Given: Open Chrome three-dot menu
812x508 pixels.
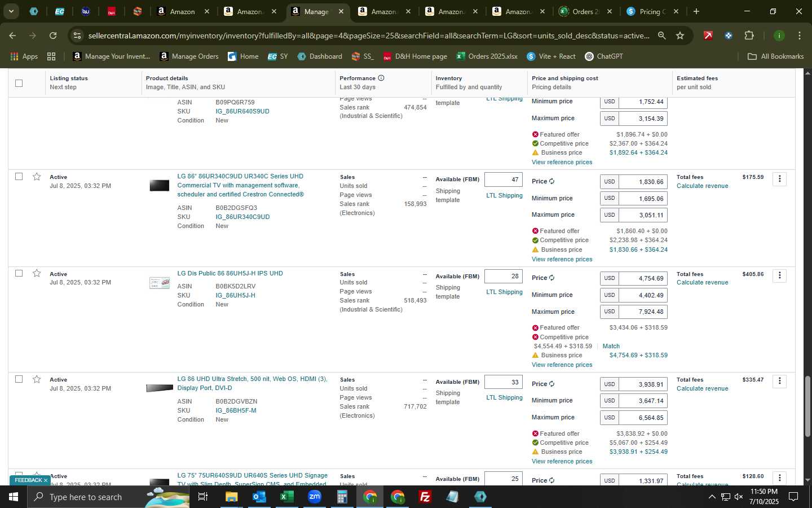Looking at the screenshot, I should [800, 36].
